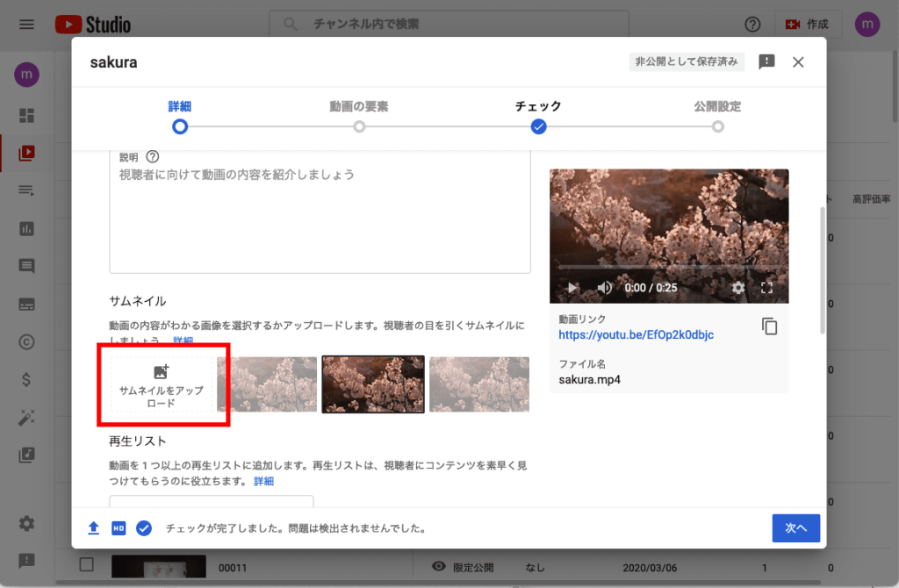The image size is (899, 588).
Task: Collapse the sidebar with the hamburger menu
Action: click(25, 24)
